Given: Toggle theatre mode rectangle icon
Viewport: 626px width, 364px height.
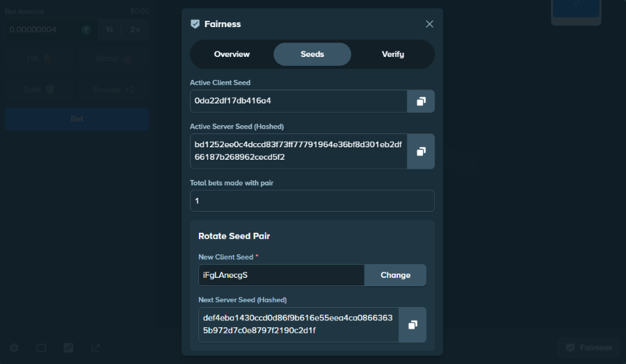Looking at the screenshot, I should click(x=41, y=347).
